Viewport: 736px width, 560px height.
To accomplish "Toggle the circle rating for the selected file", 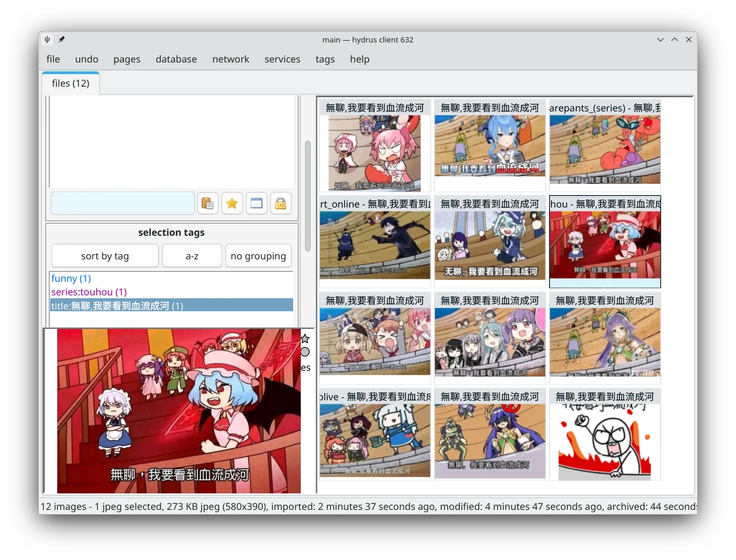I will click(x=305, y=352).
